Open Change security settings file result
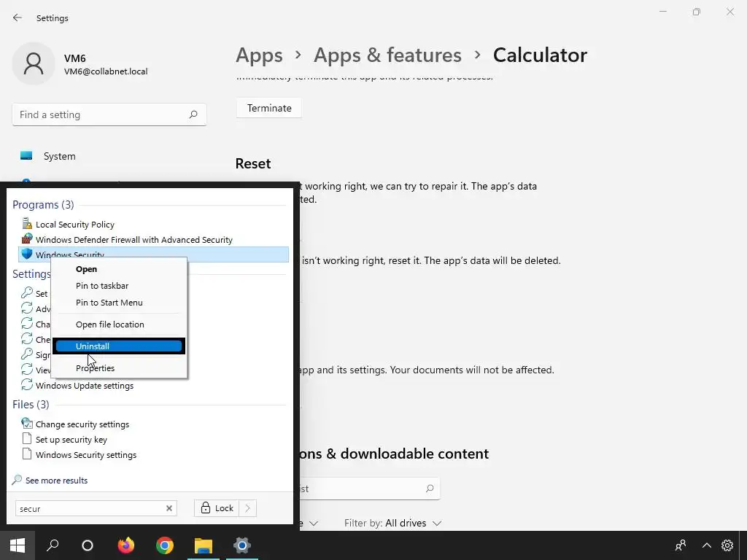The width and height of the screenshot is (747, 560). (82, 424)
